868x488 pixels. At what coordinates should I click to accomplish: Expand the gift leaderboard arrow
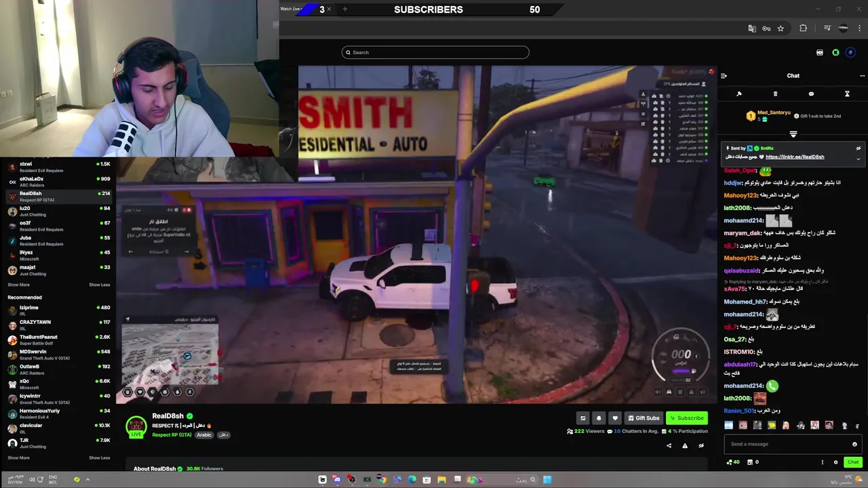pos(793,134)
